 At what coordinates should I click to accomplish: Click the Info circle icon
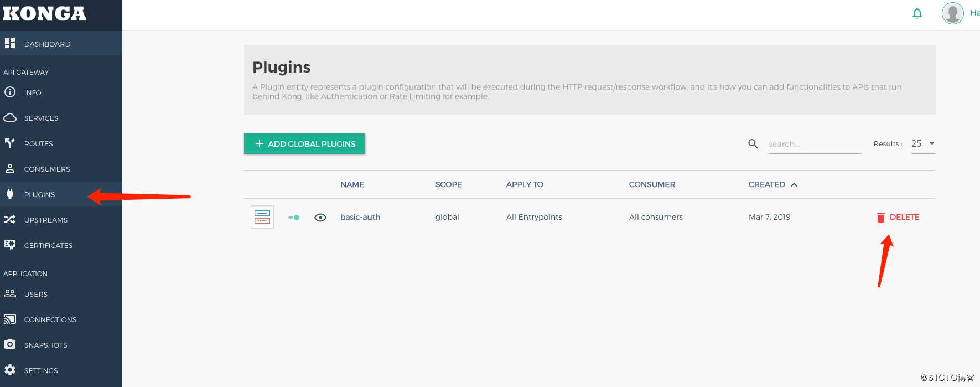point(10,92)
